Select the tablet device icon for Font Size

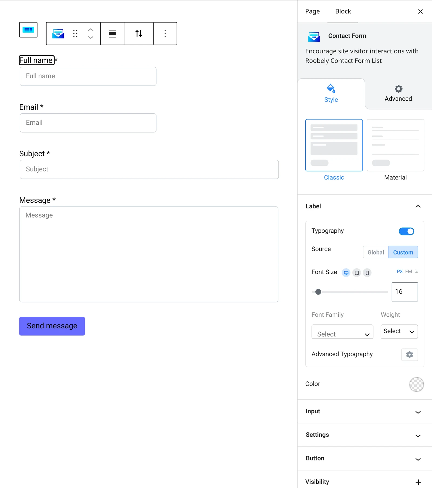tap(357, 273)
